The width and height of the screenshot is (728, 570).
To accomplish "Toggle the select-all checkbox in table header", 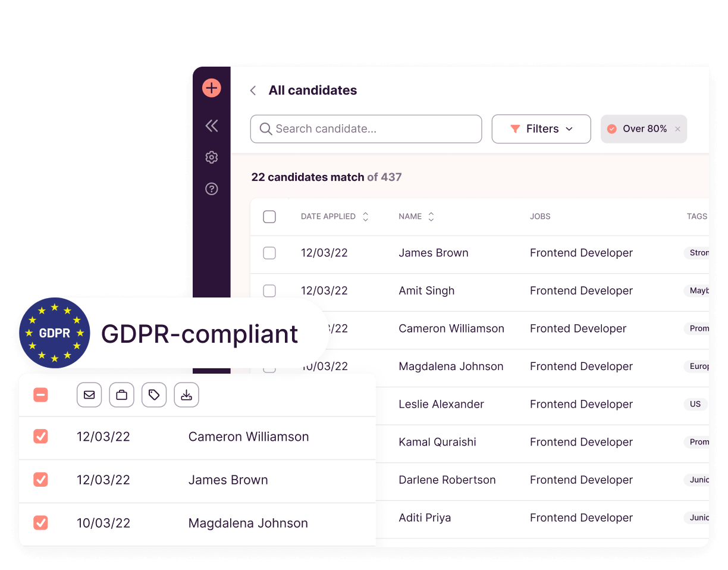I will (269, 217).
